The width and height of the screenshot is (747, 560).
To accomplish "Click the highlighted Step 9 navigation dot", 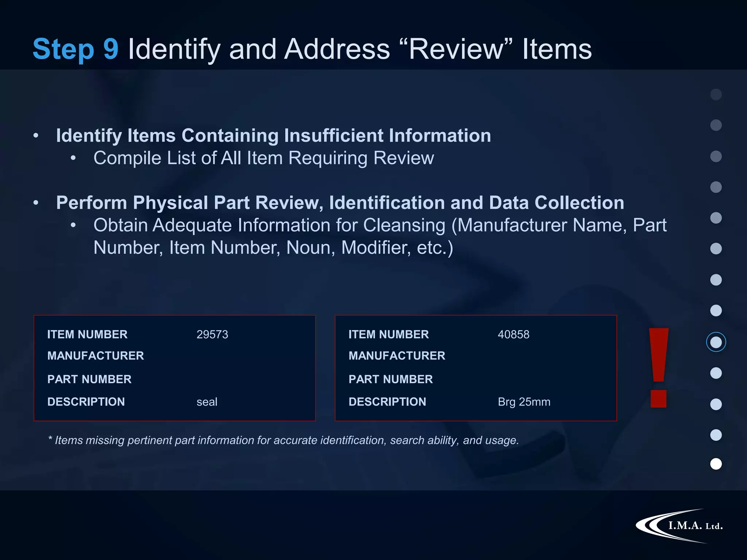I will [716, 342].
